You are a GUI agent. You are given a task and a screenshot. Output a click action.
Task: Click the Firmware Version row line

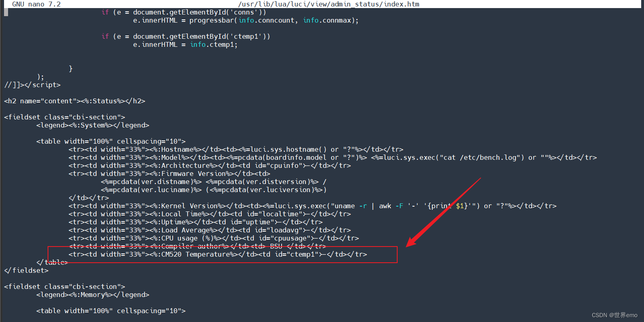point(169,174)
